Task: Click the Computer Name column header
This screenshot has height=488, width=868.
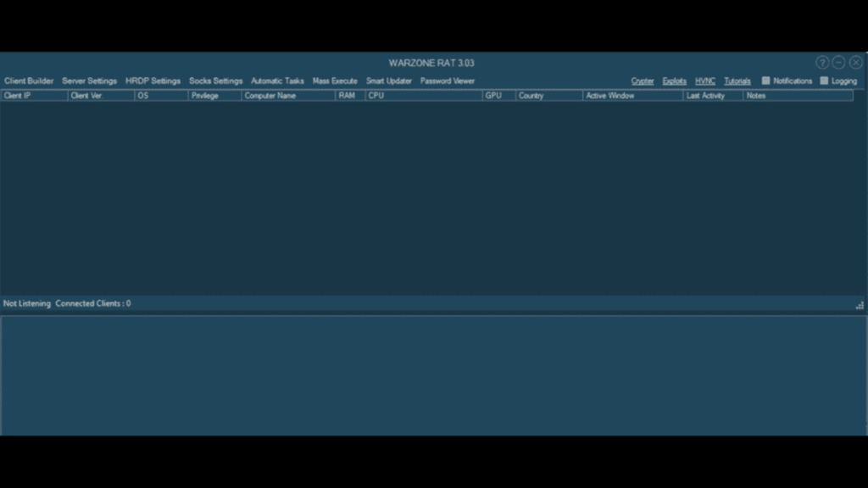Action: pyautogui.click(x=288, y=96)
